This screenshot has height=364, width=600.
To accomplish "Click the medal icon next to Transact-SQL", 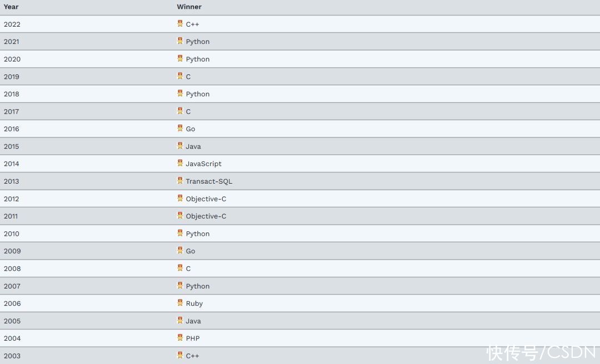I will tap(180, 180).
